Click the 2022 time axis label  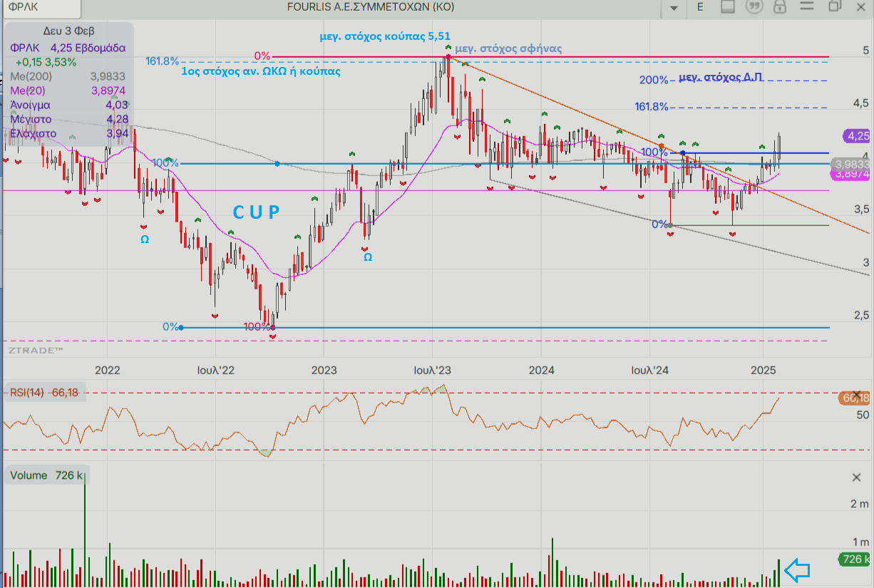coord(107,370)
